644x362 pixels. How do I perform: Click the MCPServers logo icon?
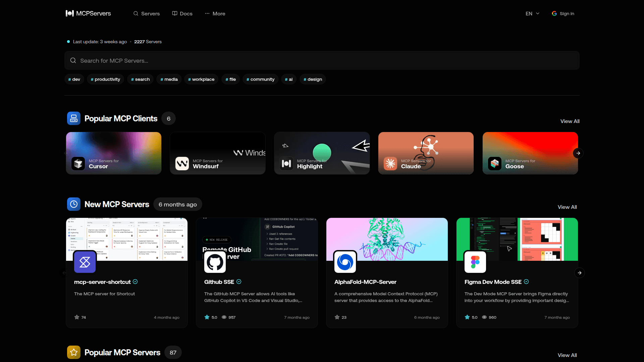pos(70,13)
